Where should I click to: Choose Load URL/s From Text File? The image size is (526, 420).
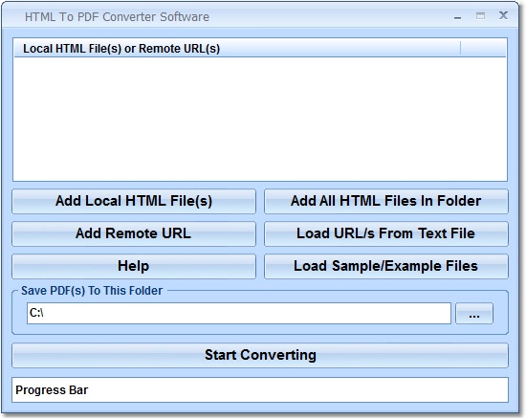point(386,233)
